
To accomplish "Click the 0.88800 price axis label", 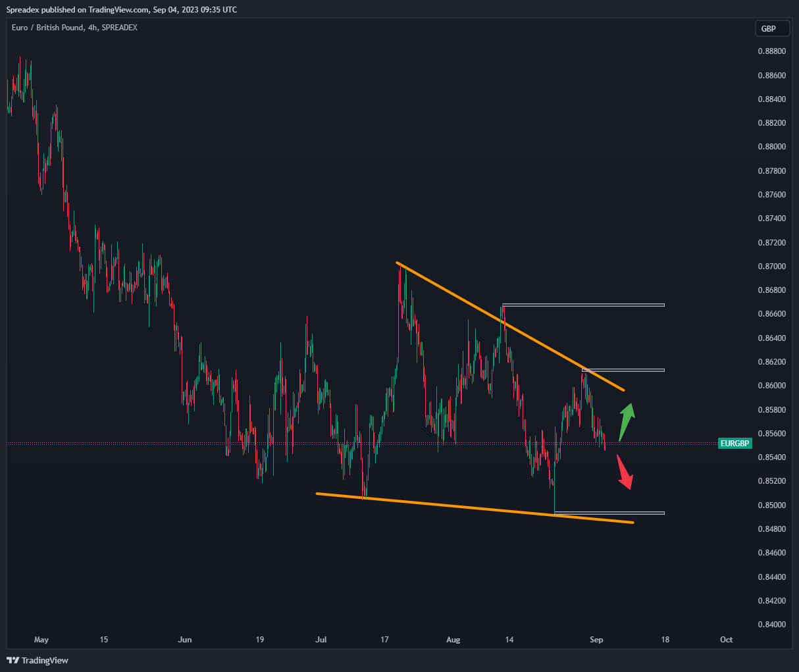I will point(771,51).
